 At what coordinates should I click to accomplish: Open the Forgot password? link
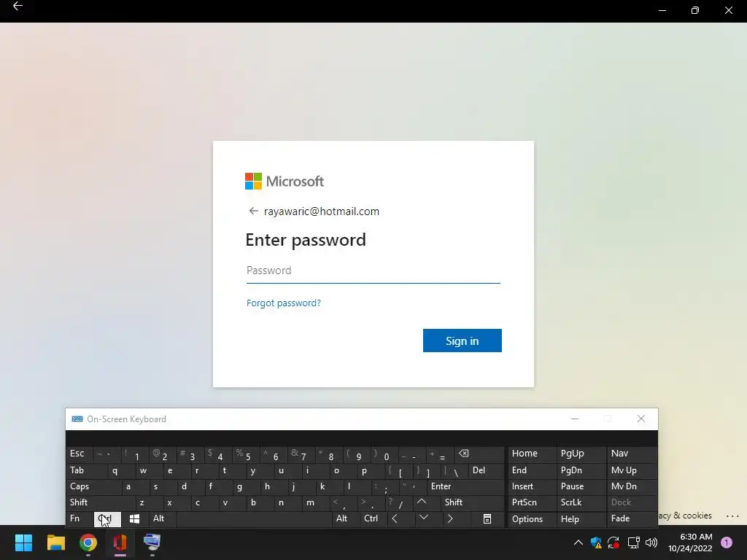click(284, 303)
